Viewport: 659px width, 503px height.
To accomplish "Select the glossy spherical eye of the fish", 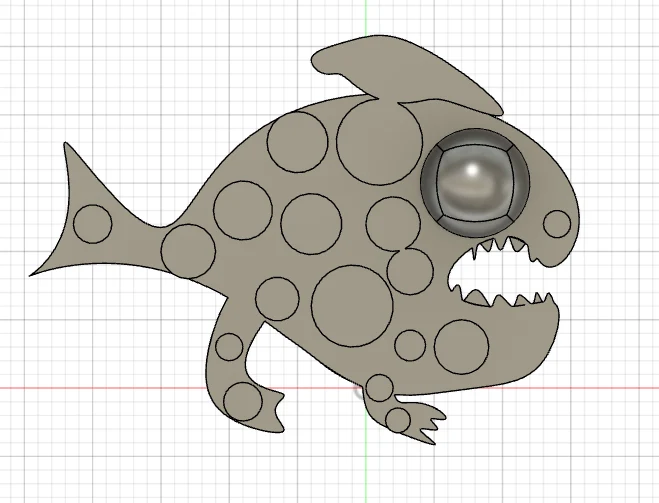I will (475, 182).
